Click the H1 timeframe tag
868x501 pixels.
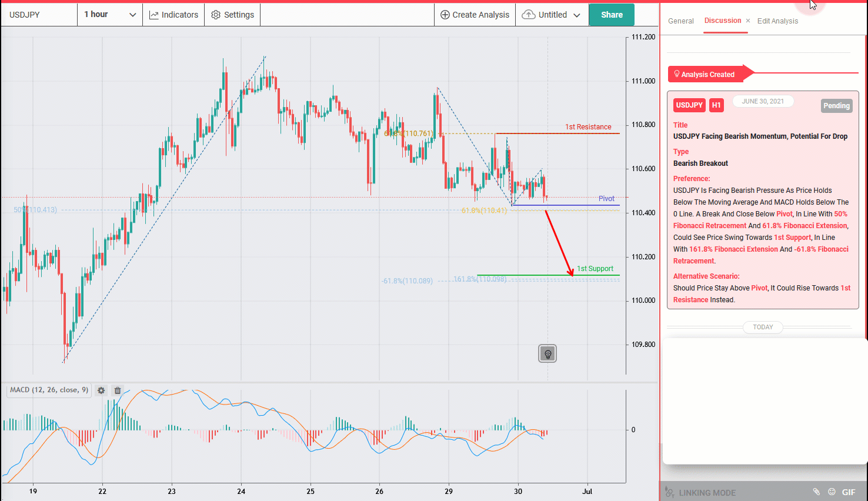(x=716, y=105)
